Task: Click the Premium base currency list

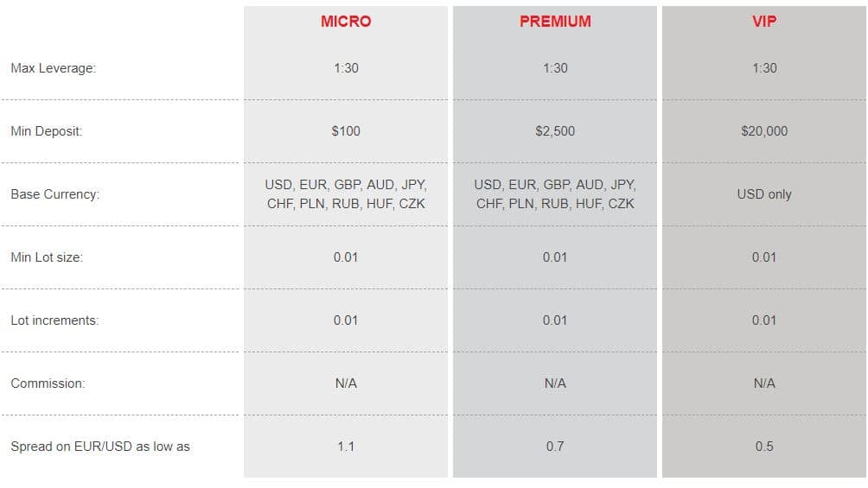Action: 555,194
